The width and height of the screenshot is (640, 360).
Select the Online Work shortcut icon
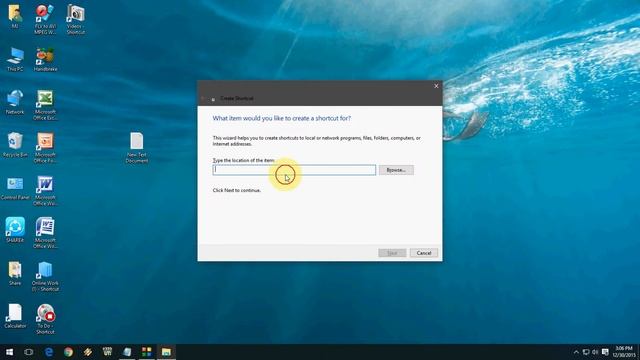point(45,276)
